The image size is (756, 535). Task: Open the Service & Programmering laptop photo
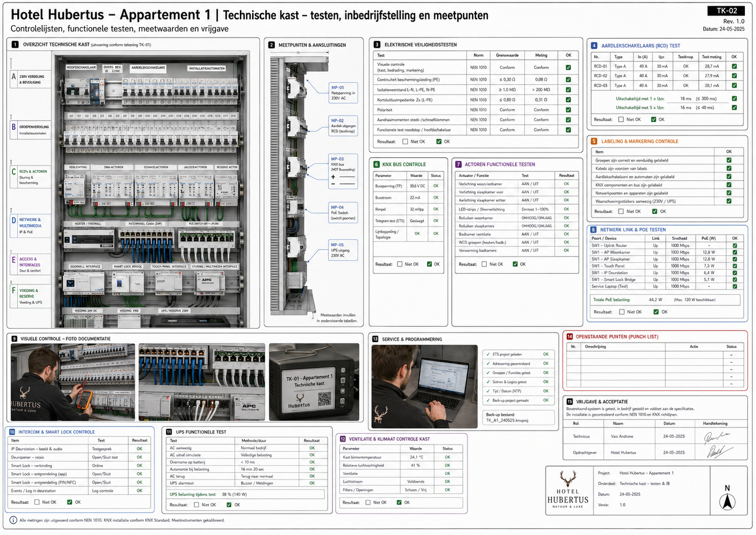click(x=424, y=387)
